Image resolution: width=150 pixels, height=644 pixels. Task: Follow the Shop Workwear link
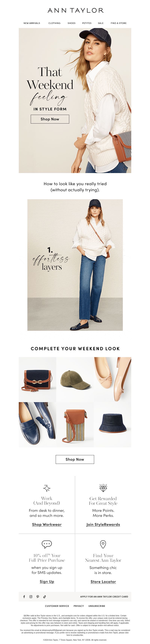click(47, 525)
